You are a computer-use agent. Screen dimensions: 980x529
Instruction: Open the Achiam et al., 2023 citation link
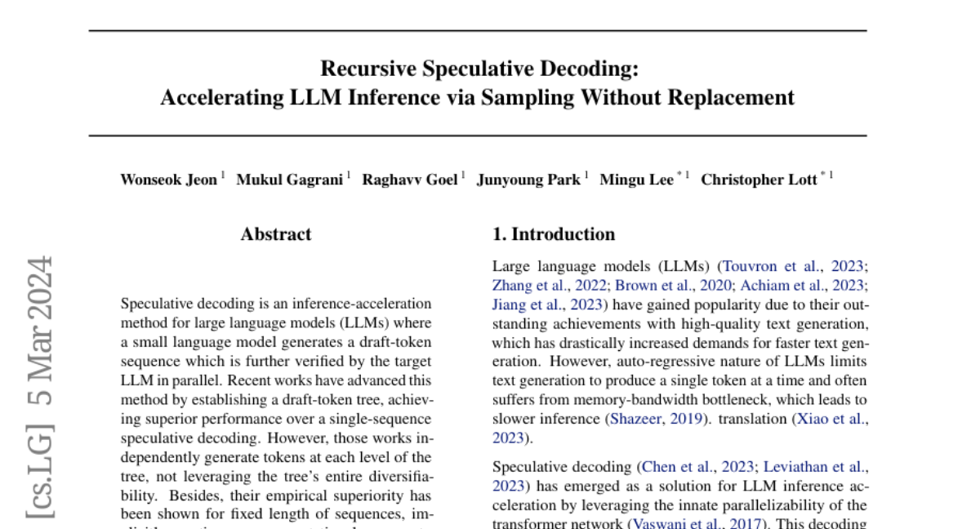(x=803, y=285)
